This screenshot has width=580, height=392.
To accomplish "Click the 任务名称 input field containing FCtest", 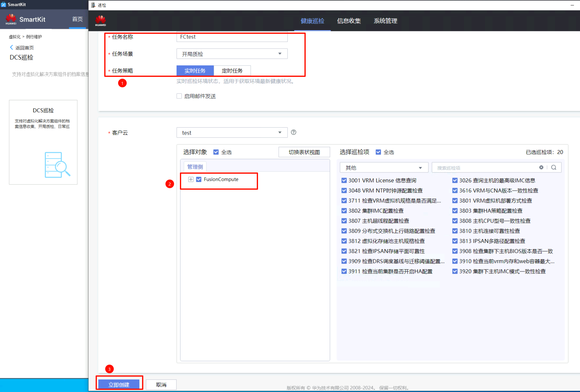I will point(232,37).
